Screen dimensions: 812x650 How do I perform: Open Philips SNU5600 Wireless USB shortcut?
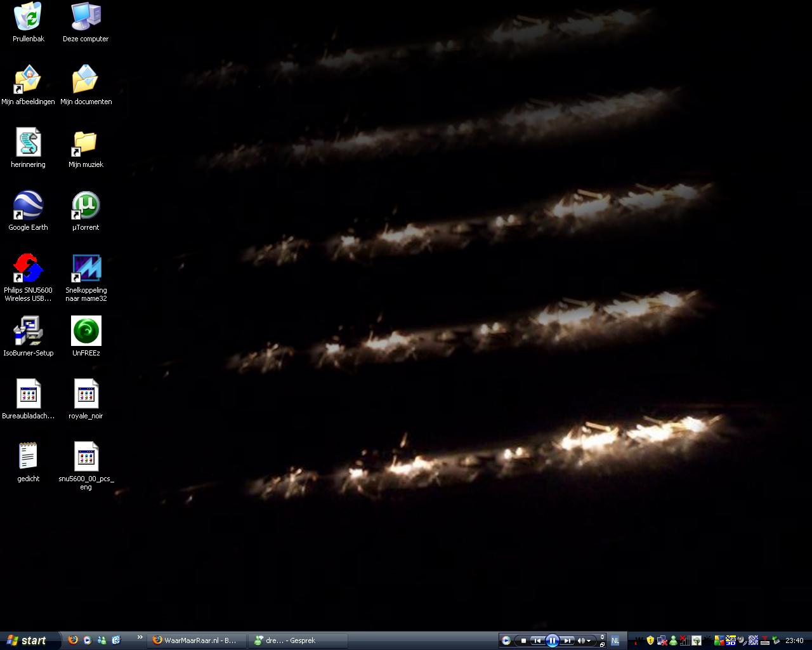click(28, 277)
